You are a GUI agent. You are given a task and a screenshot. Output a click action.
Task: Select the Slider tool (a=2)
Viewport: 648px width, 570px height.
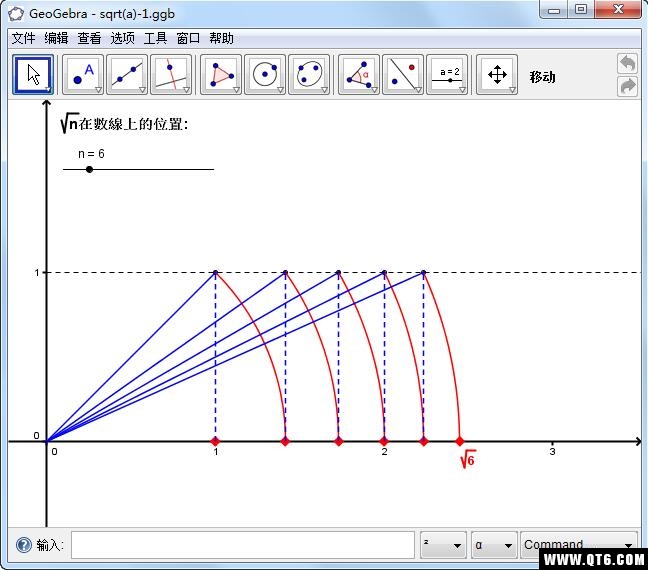pos(447,75)
